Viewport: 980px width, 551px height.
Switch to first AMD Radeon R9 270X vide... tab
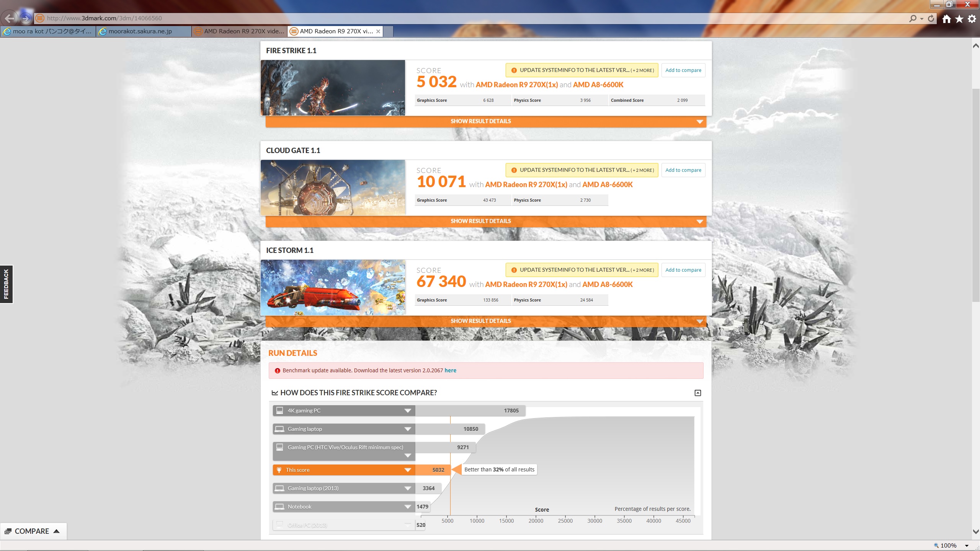(x=239, y=31)
